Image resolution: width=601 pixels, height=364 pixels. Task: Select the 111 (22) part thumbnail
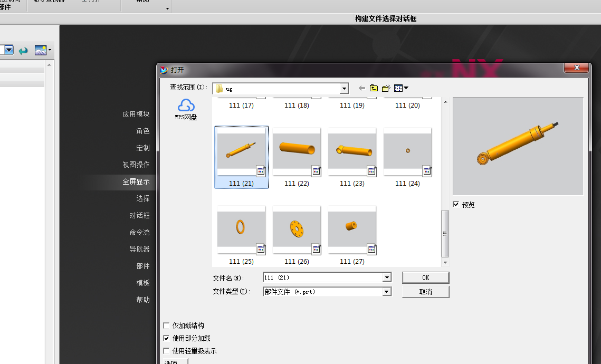(x=297, y=152)
